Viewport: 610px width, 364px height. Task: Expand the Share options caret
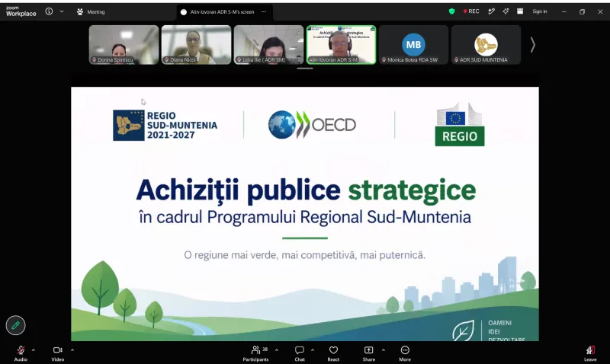(x=384, y=350)
